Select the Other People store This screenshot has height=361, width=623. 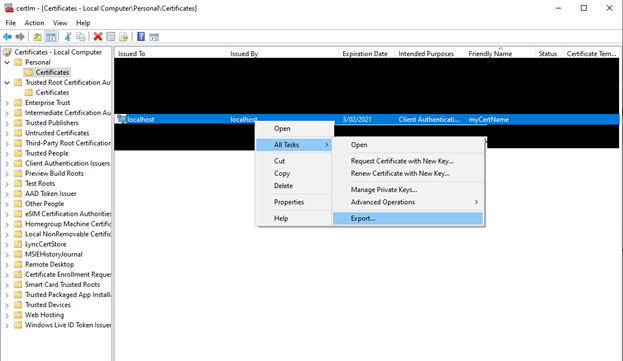(44, 204)
